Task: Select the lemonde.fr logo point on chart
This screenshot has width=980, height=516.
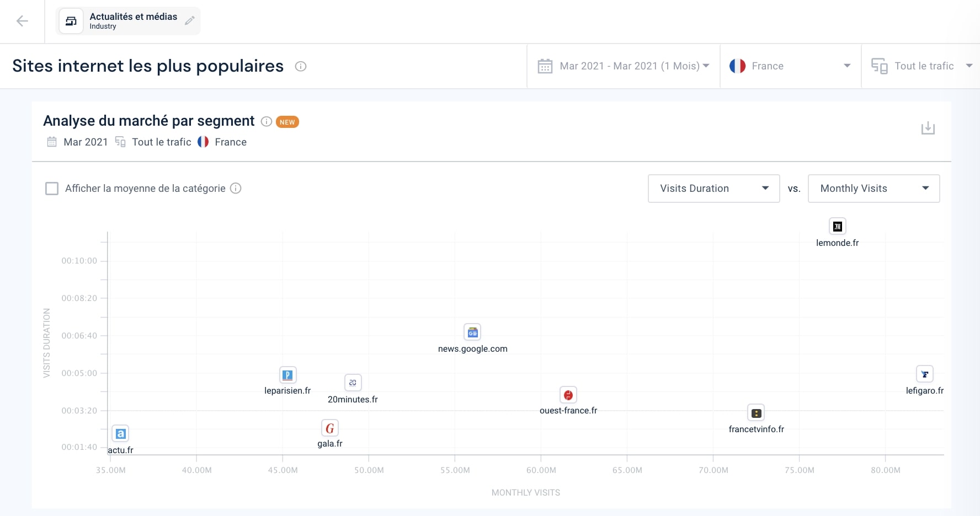Action: (x=838, y=226)
